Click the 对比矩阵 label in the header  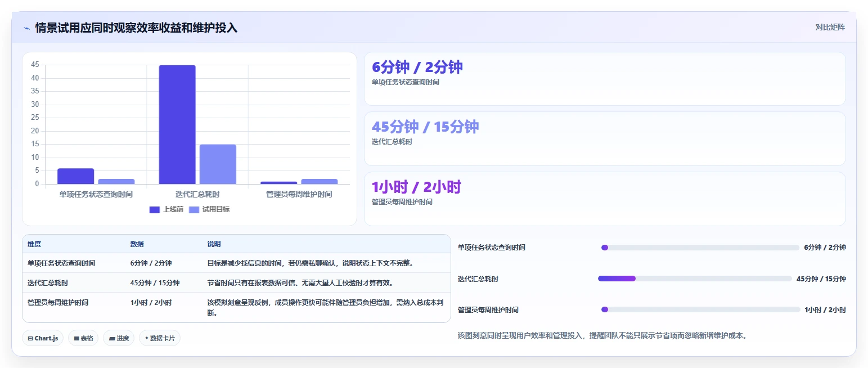click(830, 27)
